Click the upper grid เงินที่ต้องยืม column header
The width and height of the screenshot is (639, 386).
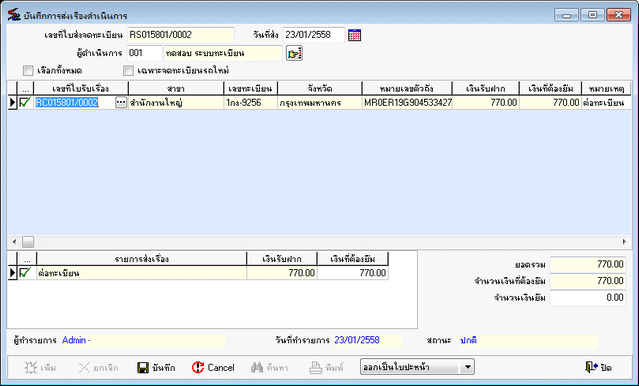coord(550,88)
